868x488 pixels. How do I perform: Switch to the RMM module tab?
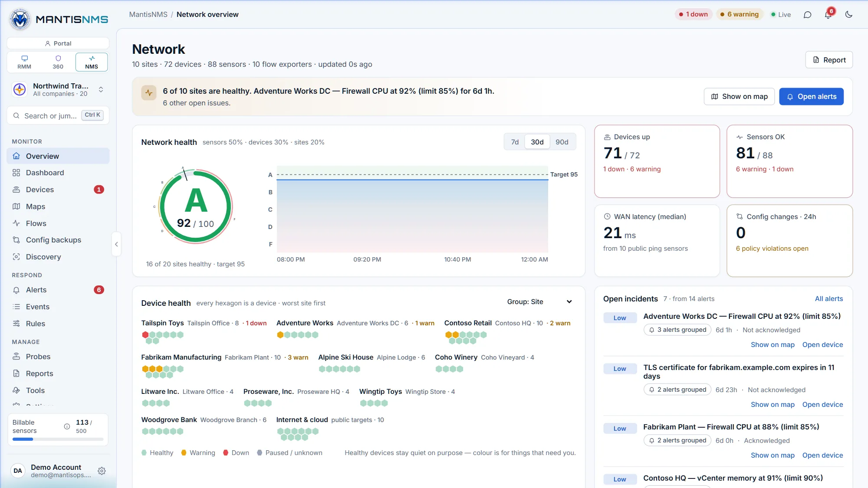coord(24,62)
